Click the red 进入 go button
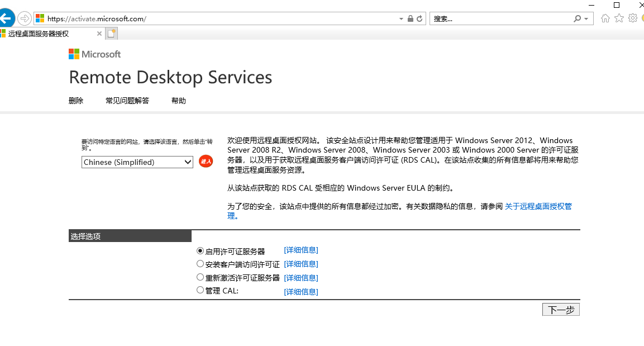This screenshot has width=644, height=346. point(206,162)
